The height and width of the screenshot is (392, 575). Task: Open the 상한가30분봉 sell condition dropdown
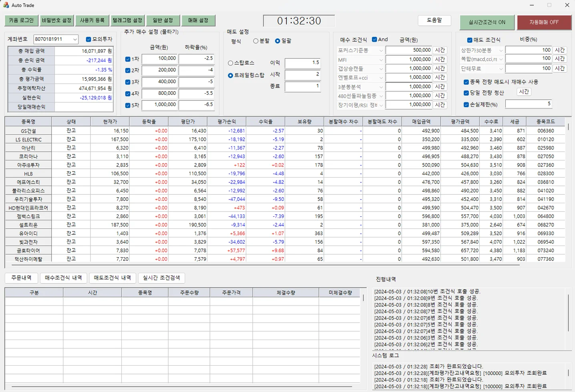pos(501,50)
